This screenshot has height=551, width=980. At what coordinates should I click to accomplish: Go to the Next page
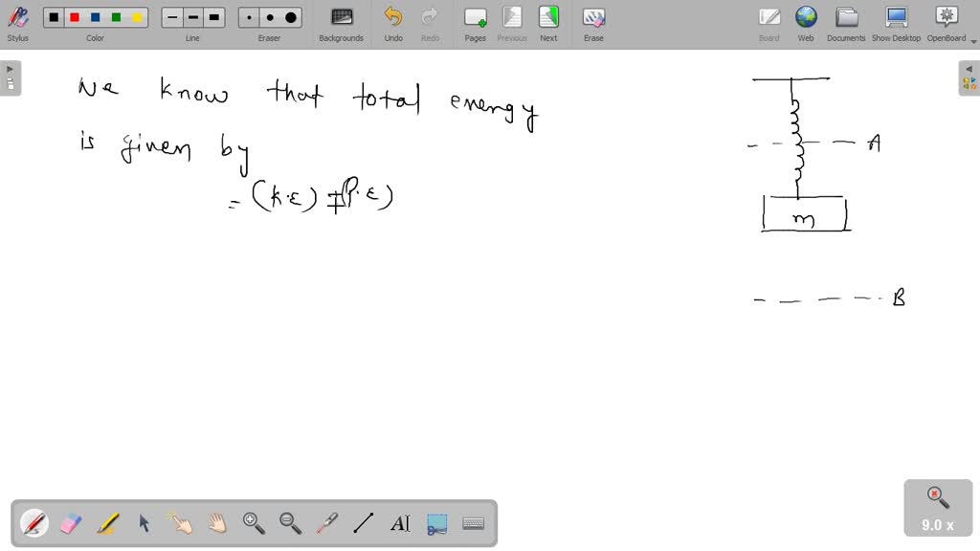(548, 23)
